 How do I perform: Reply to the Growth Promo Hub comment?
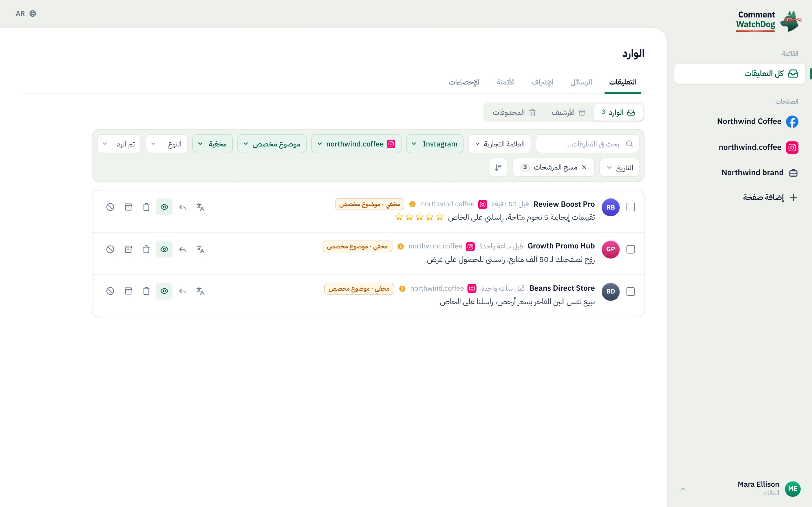tap(182, 249)
